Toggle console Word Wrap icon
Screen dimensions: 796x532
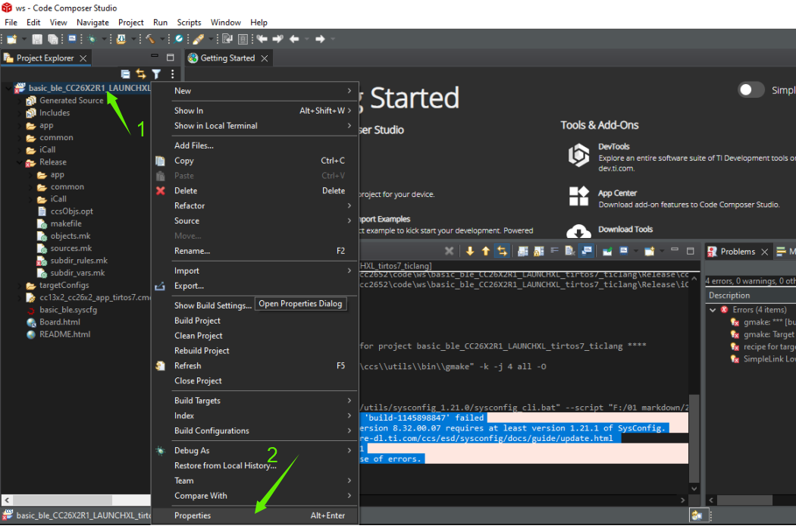(x=554, y=250)
